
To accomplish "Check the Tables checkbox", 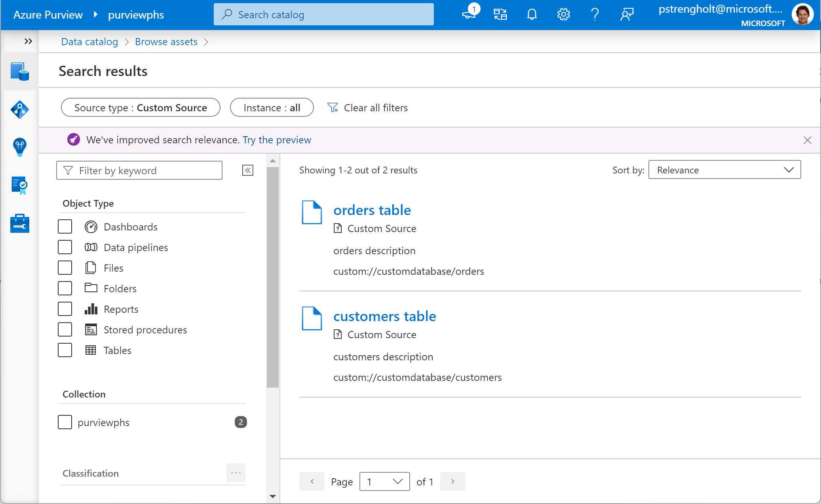I will coord(65,350).
